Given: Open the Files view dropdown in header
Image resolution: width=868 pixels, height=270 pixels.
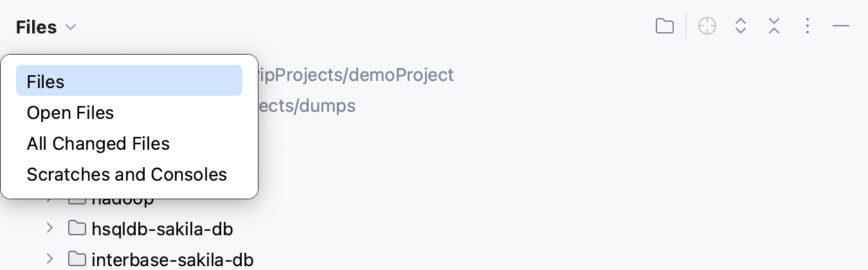Looking at the screenshot, I should tap(46, 28).
